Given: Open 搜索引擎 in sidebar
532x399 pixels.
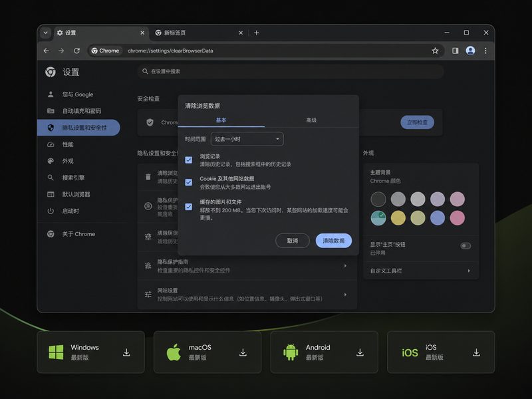Looking at the screenshot, I should coord(78,178).
